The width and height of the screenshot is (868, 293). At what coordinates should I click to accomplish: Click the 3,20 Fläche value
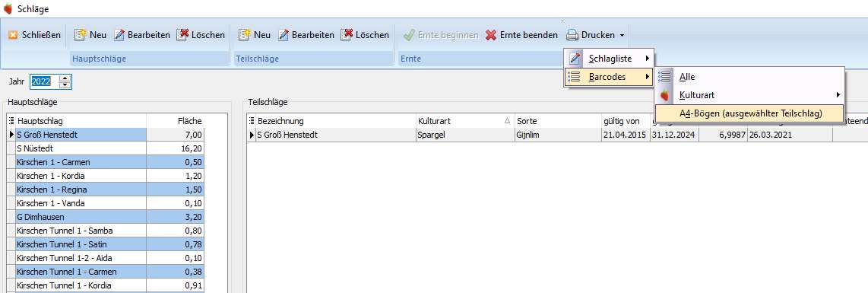click(x=175, y=217)
